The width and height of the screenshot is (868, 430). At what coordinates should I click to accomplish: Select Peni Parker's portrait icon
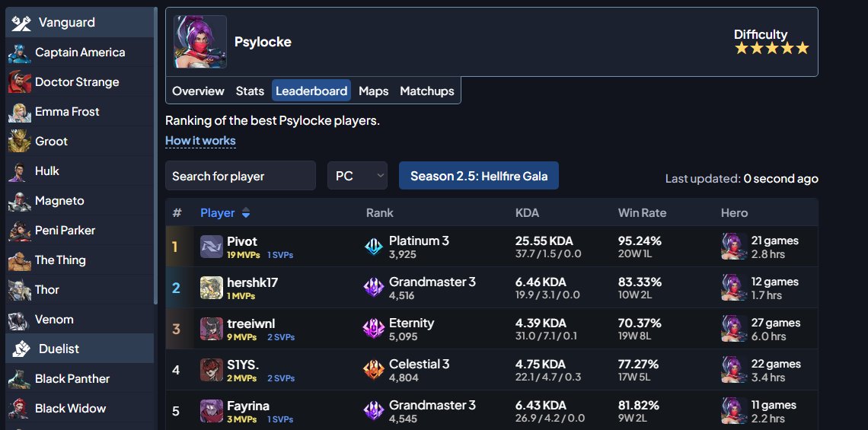19,230
